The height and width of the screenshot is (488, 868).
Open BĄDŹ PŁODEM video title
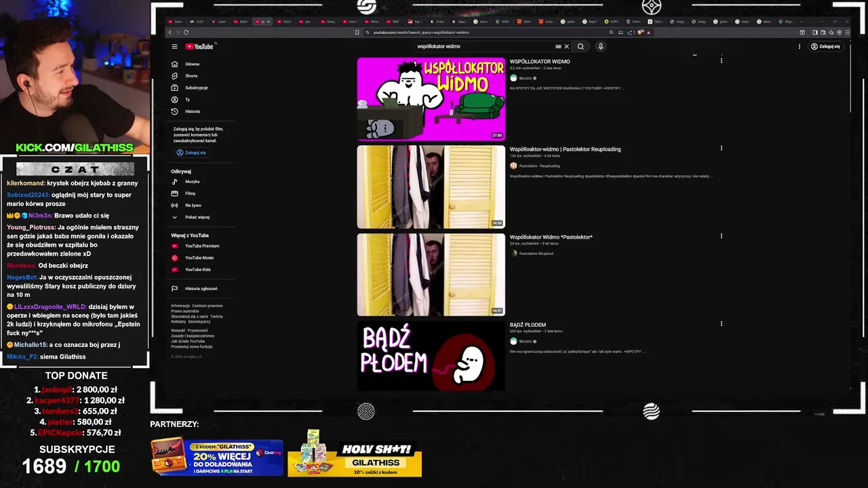[528, 325]
